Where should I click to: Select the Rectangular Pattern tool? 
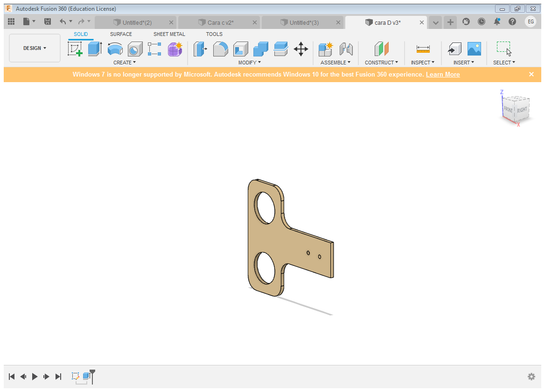pyautogui.click(x=154, y=49)
